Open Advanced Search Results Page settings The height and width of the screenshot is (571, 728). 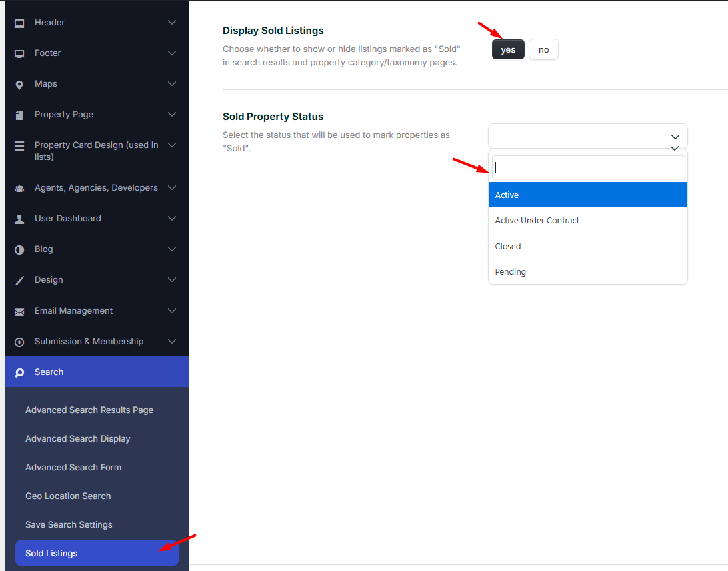point(89,410)
